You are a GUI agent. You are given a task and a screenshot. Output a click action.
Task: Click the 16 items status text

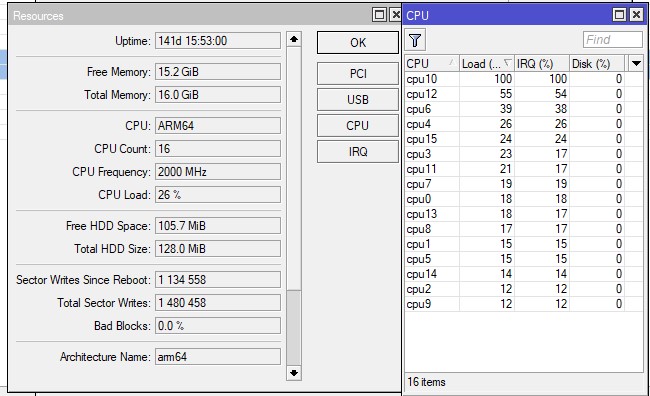[x=427, y=382]
